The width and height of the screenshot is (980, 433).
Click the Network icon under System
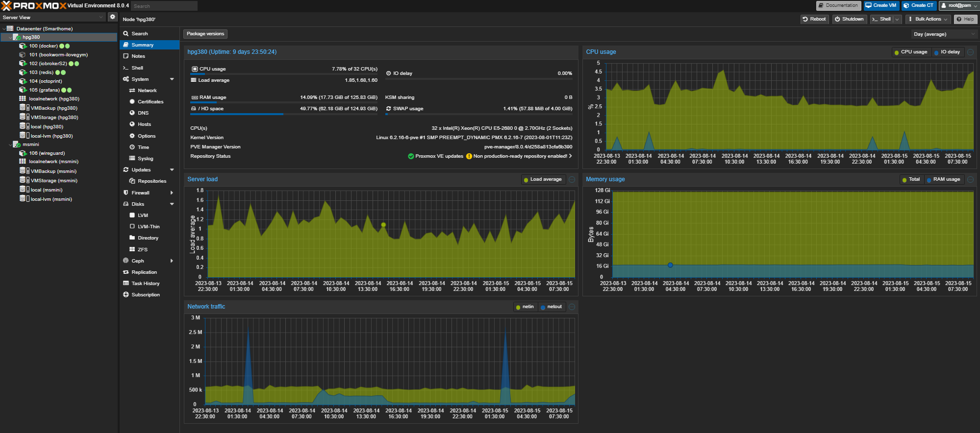point(132,90)
